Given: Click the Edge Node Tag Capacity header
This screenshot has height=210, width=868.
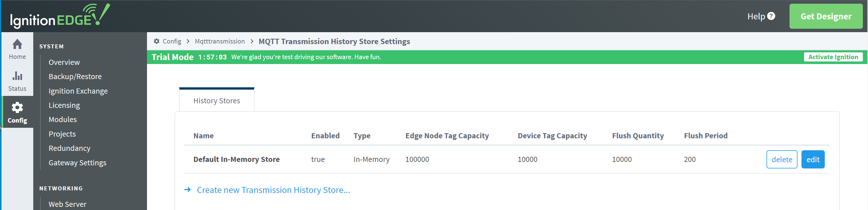Looking at the screenshot, I should [447, 136].
